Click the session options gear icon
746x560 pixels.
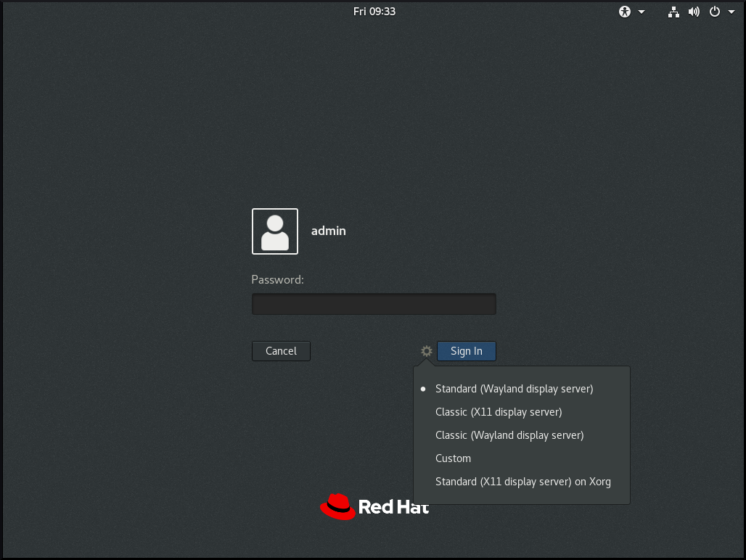(427, 351)
